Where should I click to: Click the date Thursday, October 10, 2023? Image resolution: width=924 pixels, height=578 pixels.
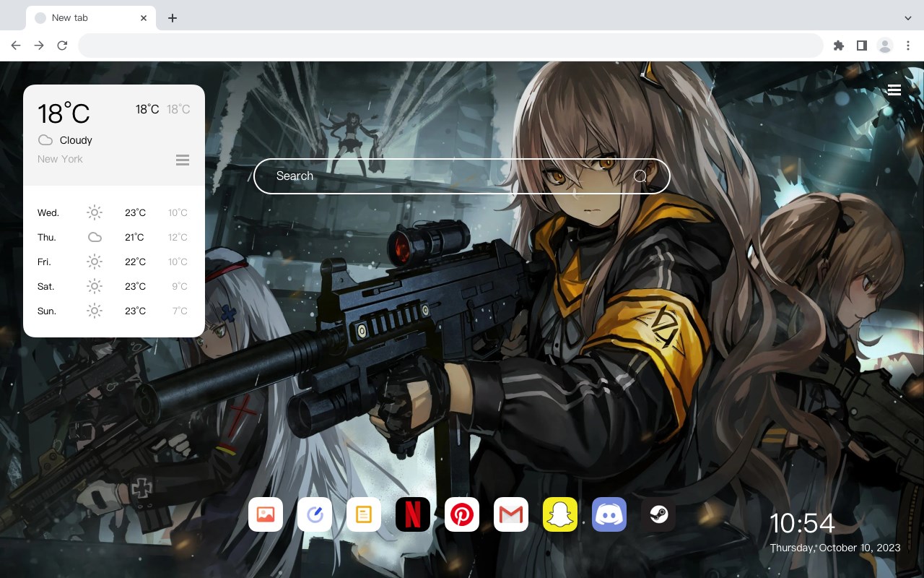coord(835,548)
